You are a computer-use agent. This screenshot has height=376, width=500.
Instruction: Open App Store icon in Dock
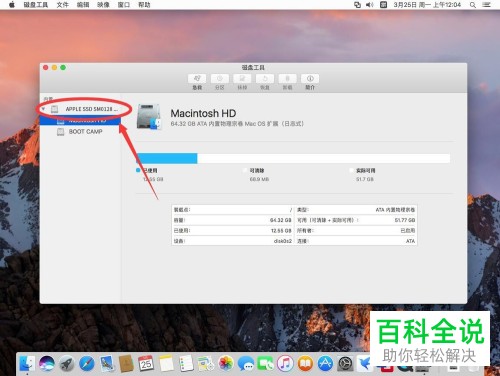[x=325, y=363]
